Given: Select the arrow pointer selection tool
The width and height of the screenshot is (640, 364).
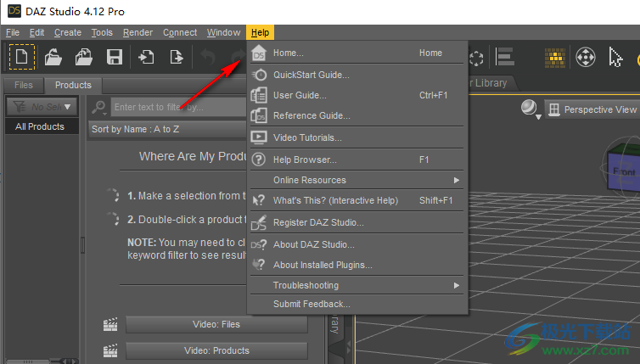Looking at the screenshot, I should [615, 57].
